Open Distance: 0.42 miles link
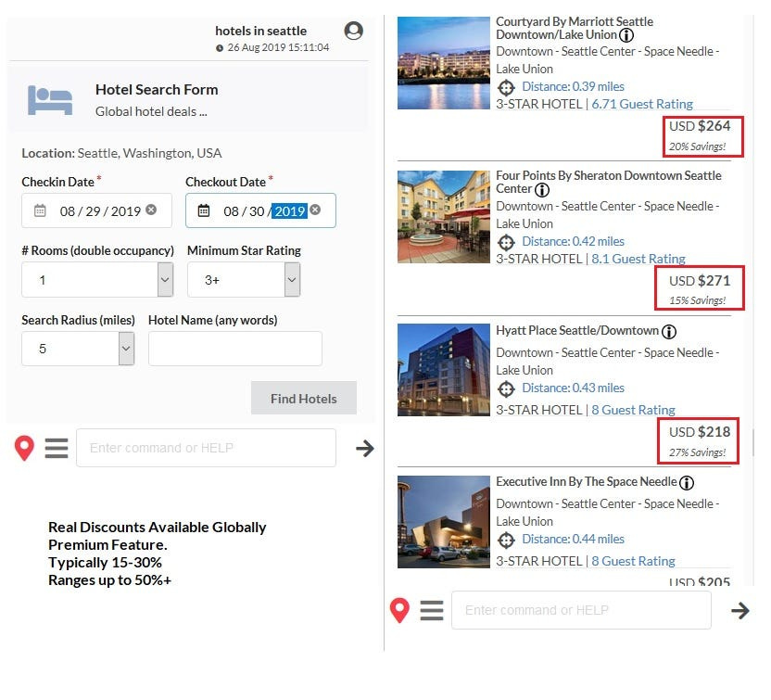 tap(573, 242)
